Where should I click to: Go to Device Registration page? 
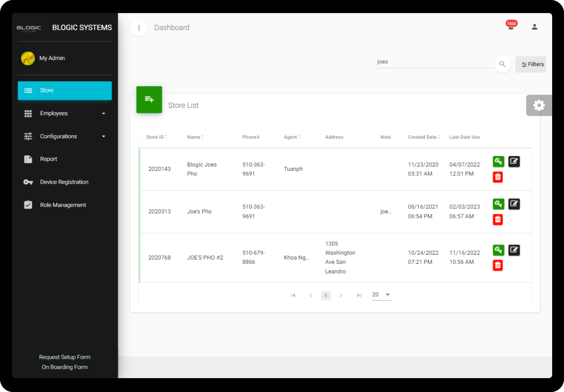[64, 182]
